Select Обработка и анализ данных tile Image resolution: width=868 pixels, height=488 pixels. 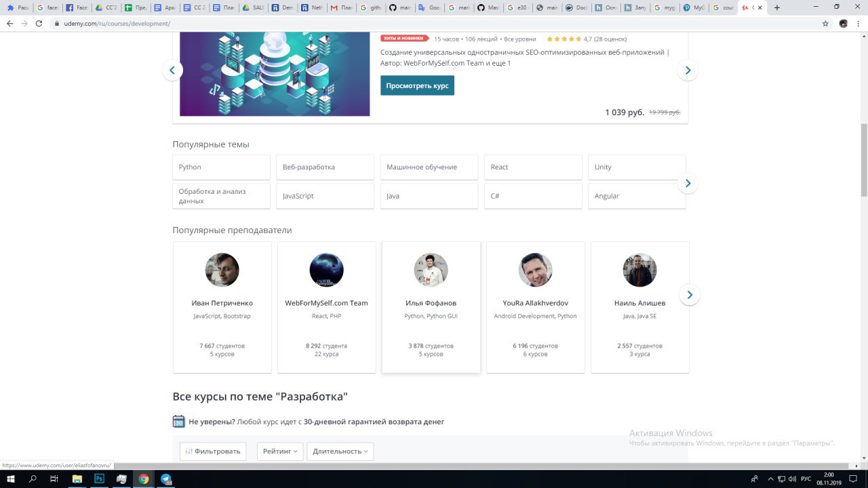(221, 196)
